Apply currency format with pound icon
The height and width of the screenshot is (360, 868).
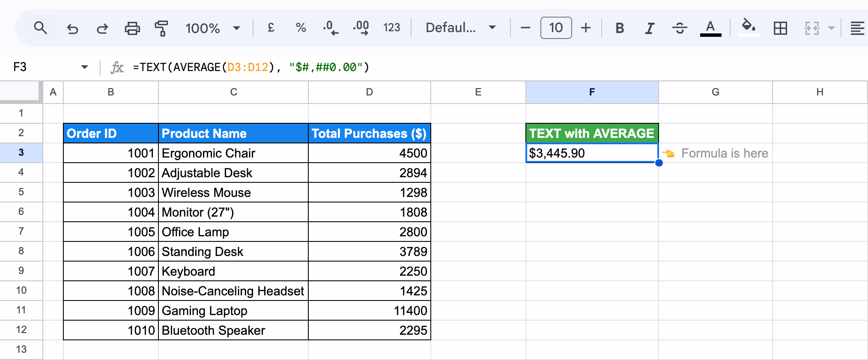point(271,28)
